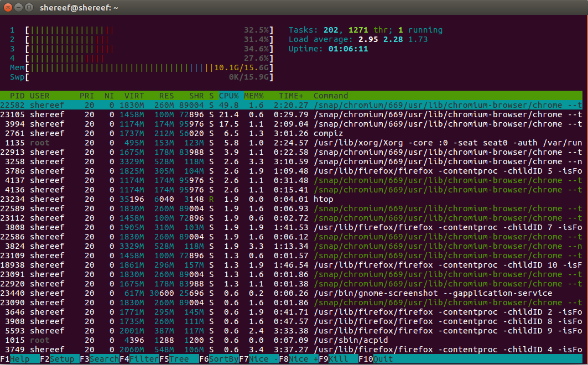The width and height of the screenshot is (588, 365).
Task: Sort processes by the MEM% column
Action: 253,95
